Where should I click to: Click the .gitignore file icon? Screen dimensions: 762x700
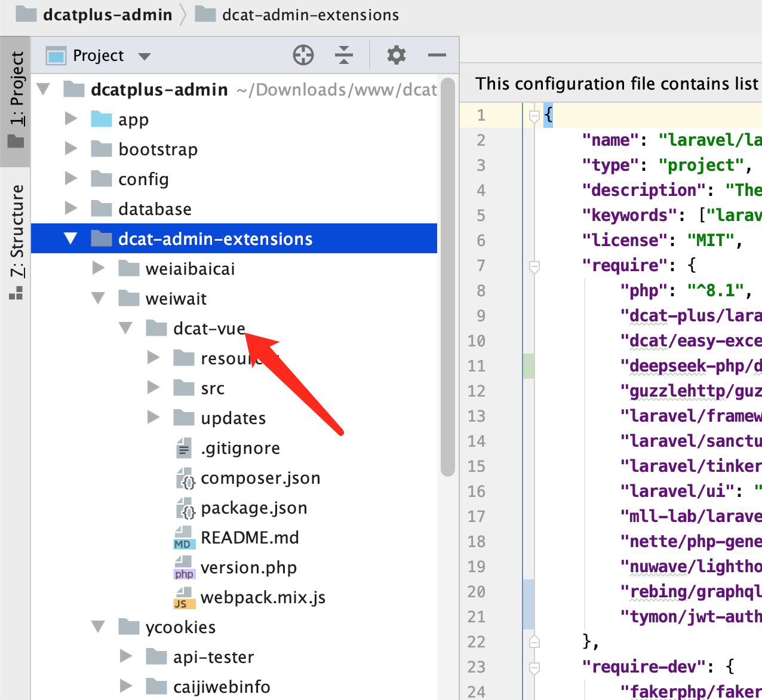[x=184, y=448]
